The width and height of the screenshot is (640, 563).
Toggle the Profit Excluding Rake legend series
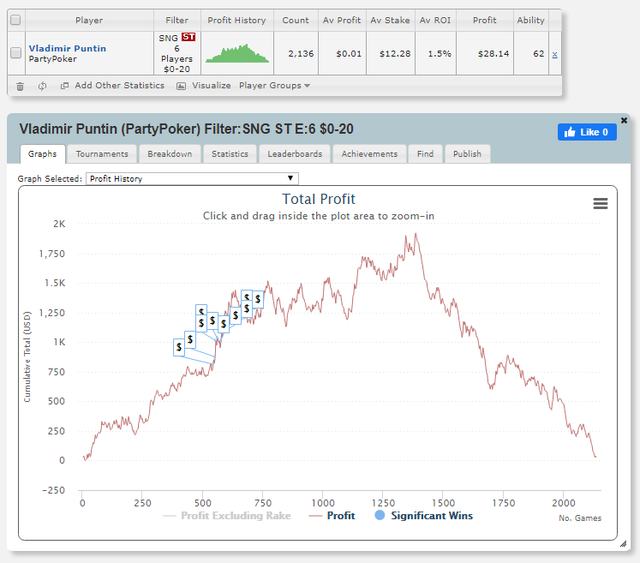point(227,516)
